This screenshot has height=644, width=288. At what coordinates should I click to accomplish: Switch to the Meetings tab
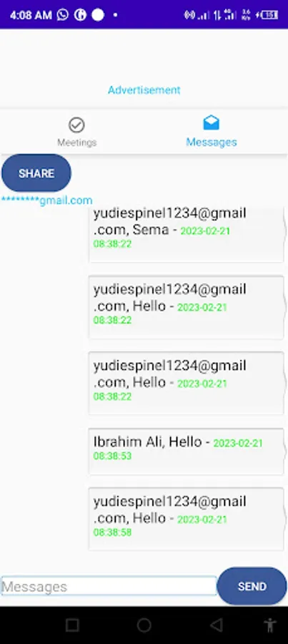pyautogui.click(x=76, y=132)
